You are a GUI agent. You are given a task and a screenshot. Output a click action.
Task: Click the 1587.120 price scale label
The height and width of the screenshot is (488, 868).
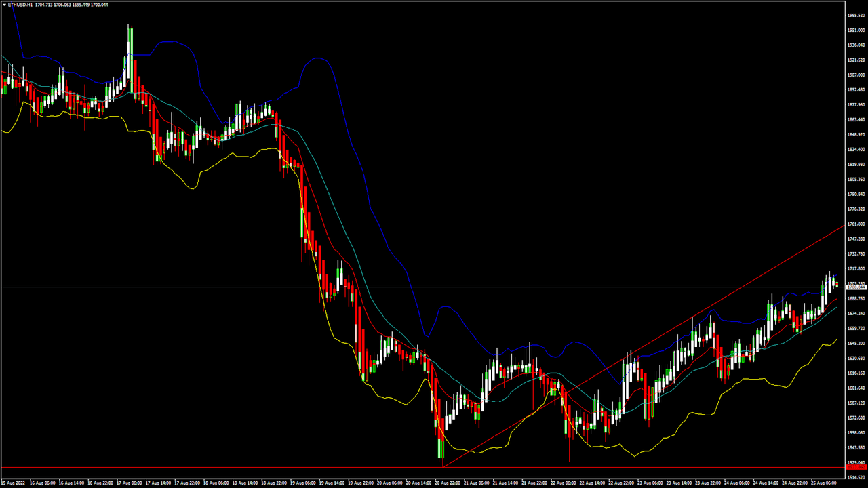coord(856,403)
